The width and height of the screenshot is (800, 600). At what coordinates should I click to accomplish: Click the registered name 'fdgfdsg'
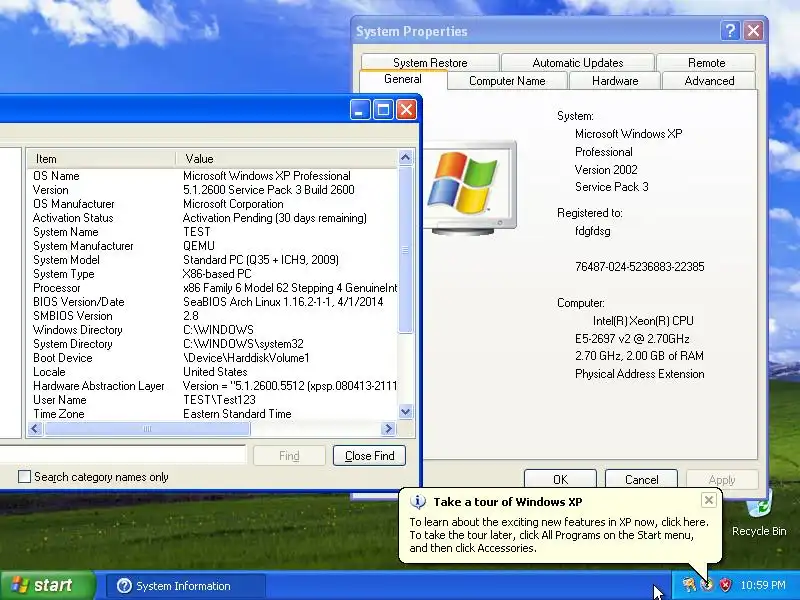pos(592,231)
